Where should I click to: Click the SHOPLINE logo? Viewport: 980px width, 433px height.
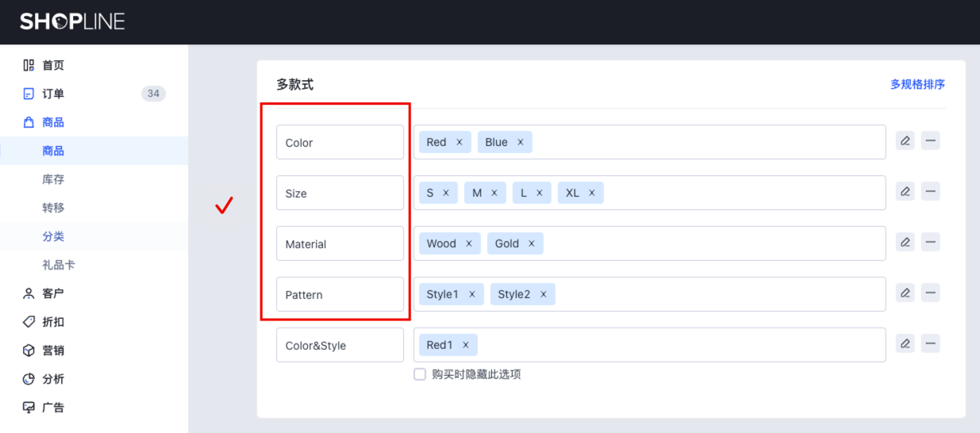tap(72, 21)
